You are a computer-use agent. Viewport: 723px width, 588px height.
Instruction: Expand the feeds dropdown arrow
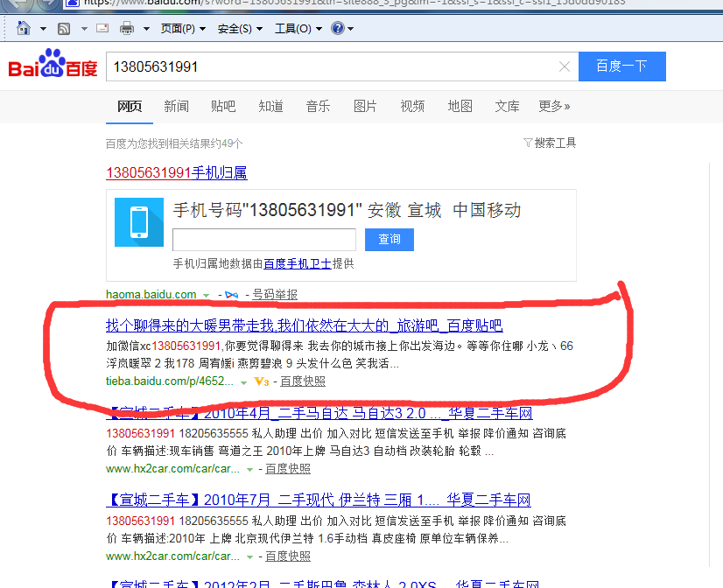[84, 29]
